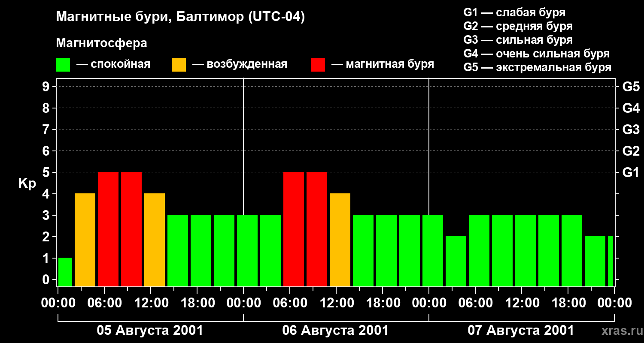This screenshot has height=343, width=644.
Task: Click 'G5 — экстремальная буря' legend line
Action: (538, 67)
